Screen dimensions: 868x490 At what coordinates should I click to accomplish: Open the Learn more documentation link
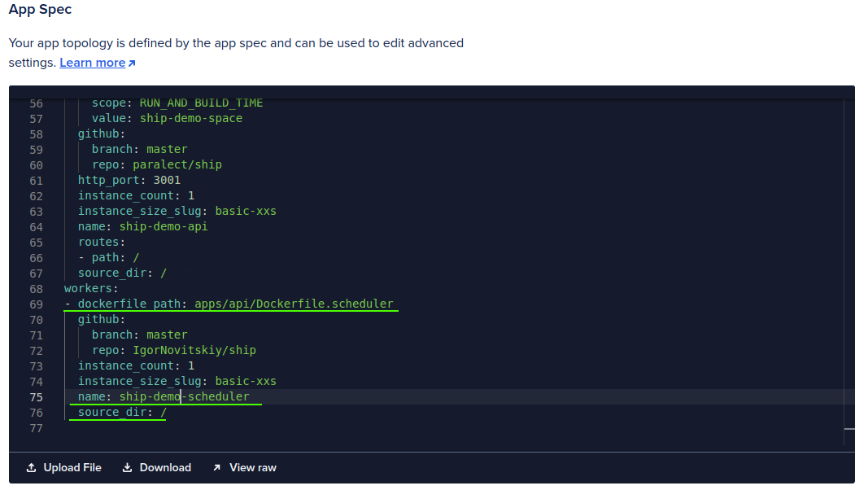pos(92,62)
